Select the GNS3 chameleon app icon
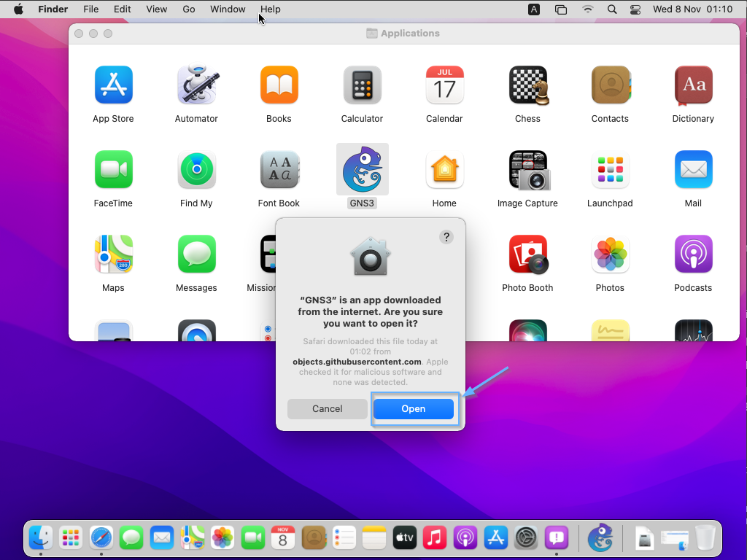 [x=362, y=169]
